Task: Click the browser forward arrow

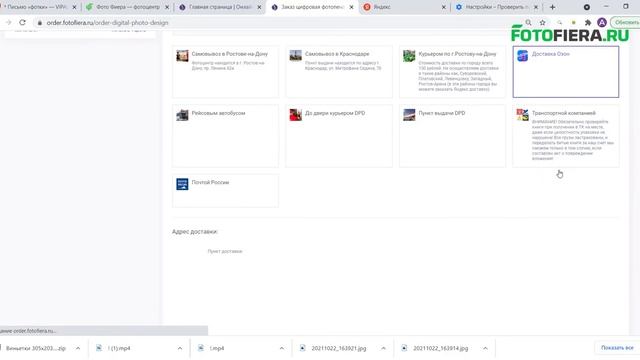Action: [x=8, y=22]
